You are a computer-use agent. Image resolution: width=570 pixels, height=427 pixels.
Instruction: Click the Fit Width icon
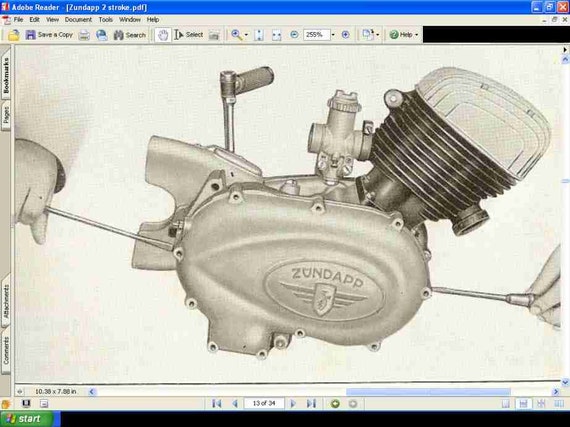coord(277,35)
